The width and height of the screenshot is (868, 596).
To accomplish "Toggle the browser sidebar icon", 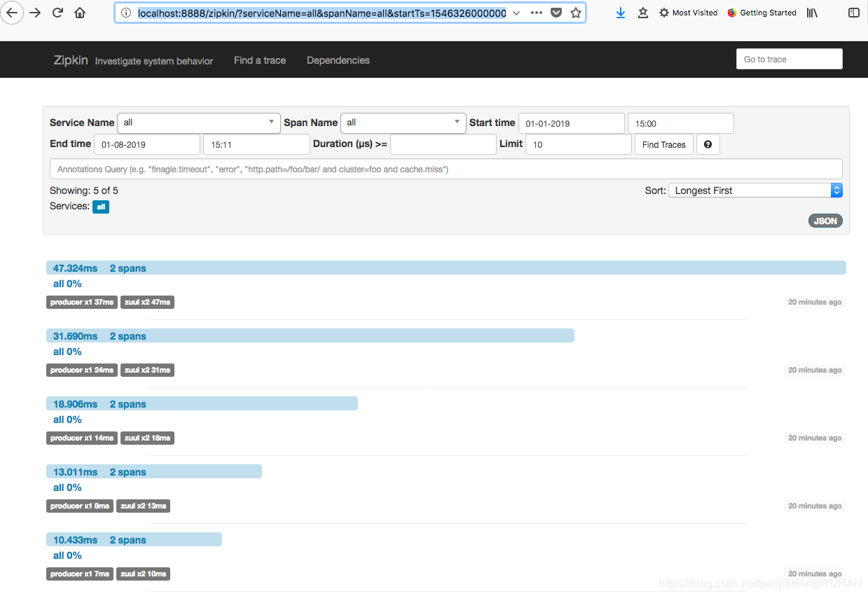I will coord(853,12).
